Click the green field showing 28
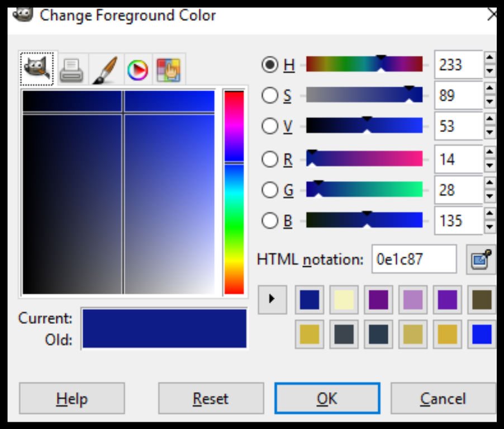 click(x=459, y=190)
